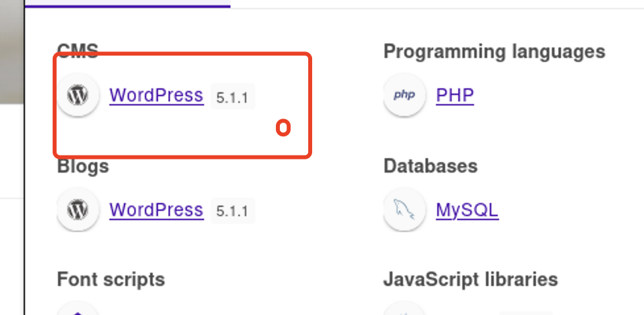Select the CMS category heading
The height and width of the screenshot is (315, 644).
[78, 50]
